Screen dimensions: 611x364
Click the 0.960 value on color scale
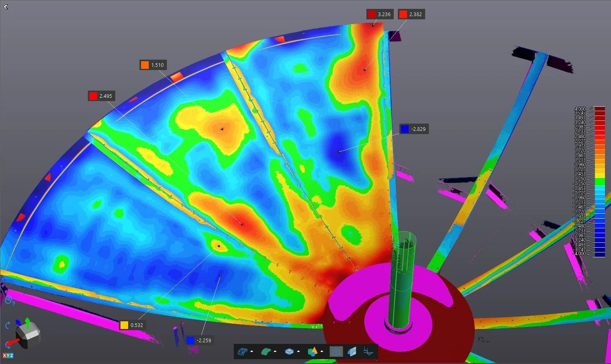click(580, 164)
